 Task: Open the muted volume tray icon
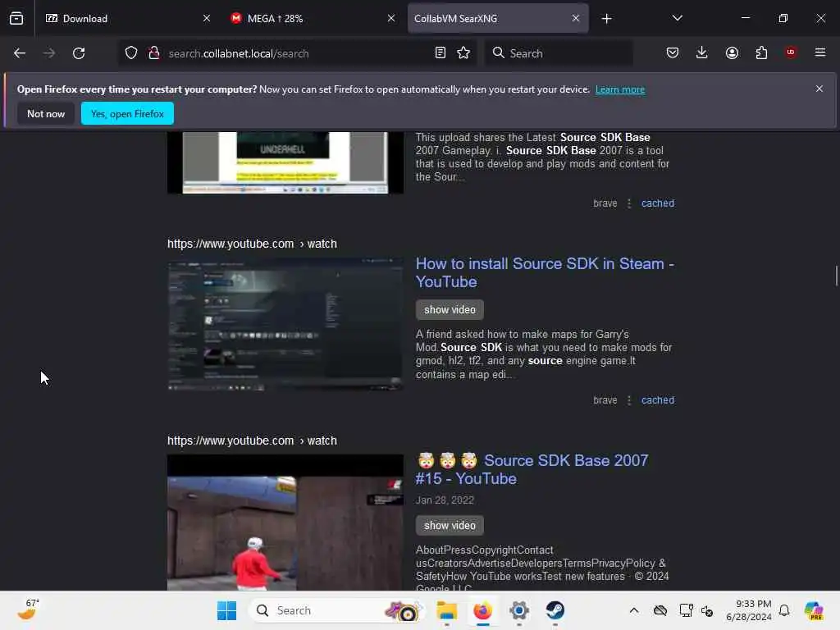[707, 611]
